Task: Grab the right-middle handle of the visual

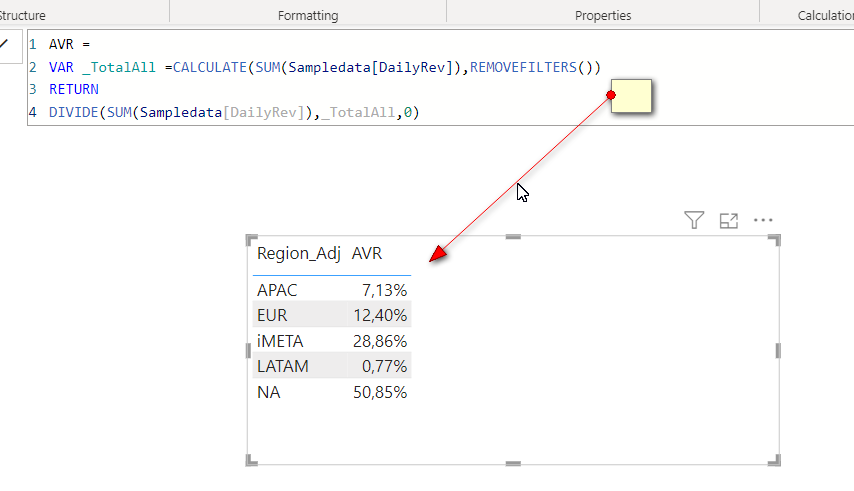Action: point(778,351)
